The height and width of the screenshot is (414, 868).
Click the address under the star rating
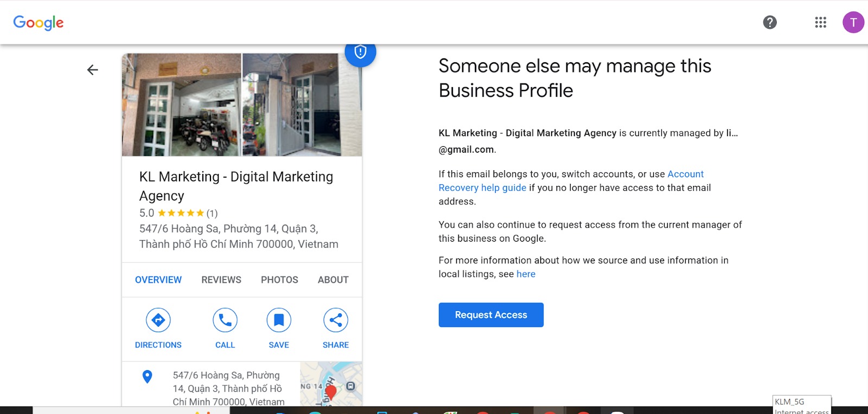tap(239, 236)
